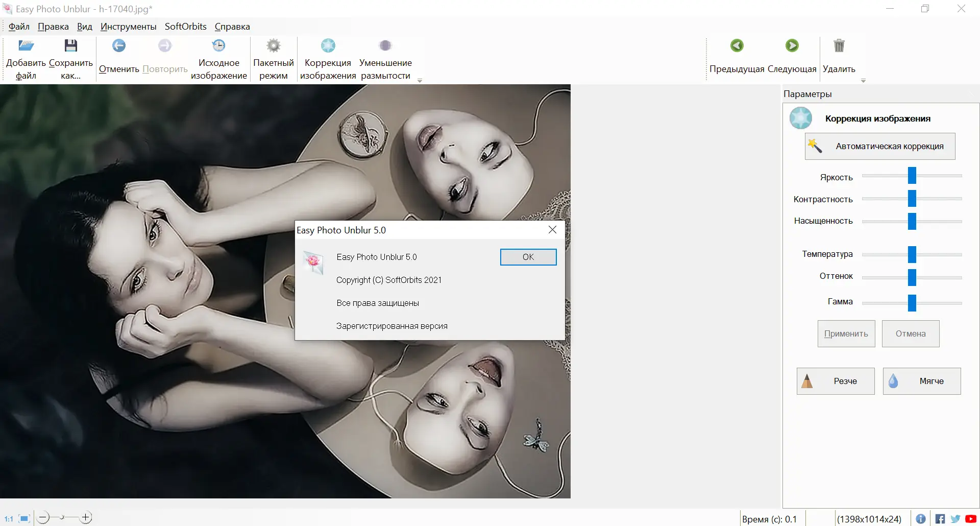
Task: Click the zoom out minus button
Action: pyautogui.click(x=43, y=518)
